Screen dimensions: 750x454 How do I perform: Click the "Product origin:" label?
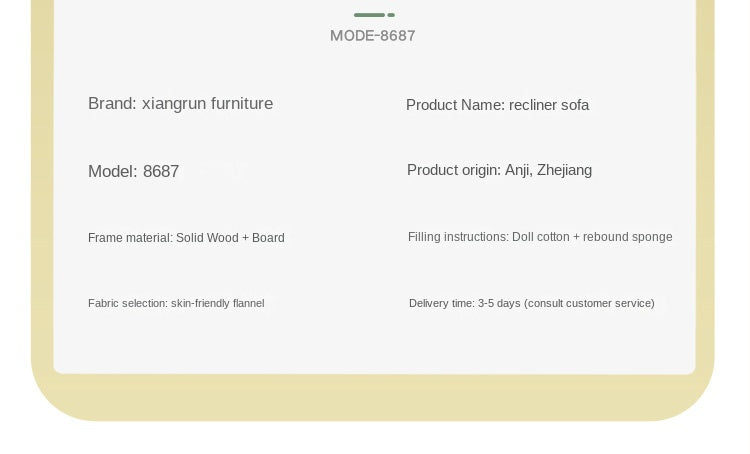tap(453, 170)
